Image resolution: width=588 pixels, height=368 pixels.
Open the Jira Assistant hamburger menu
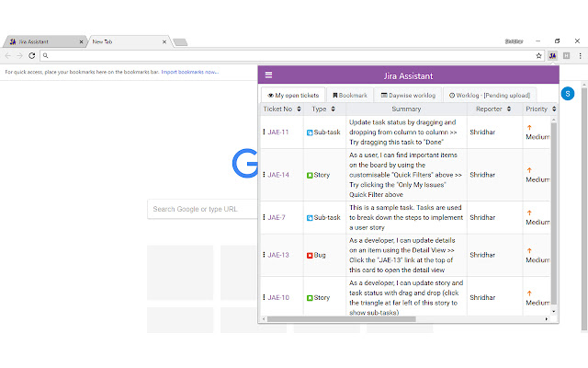point(268,75)
